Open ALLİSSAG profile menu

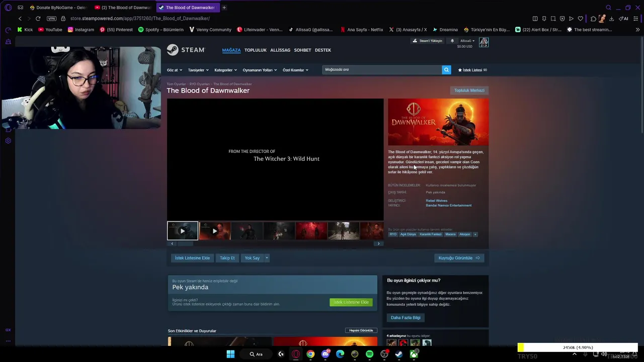[280, 50]
